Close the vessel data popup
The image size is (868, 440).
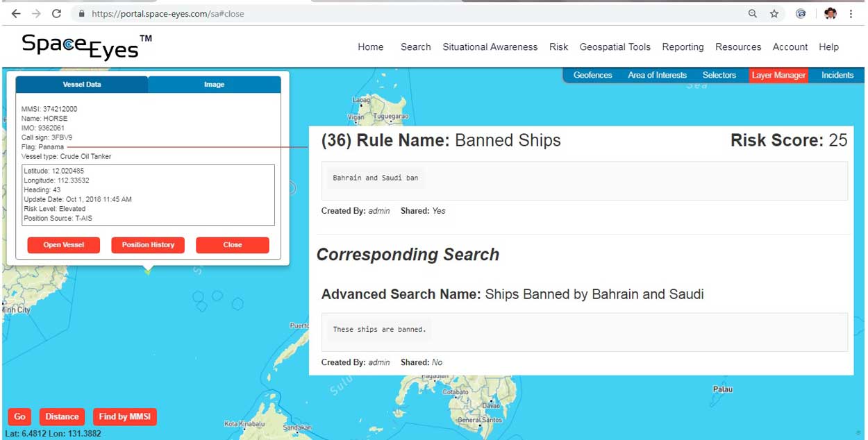[232, 245]
